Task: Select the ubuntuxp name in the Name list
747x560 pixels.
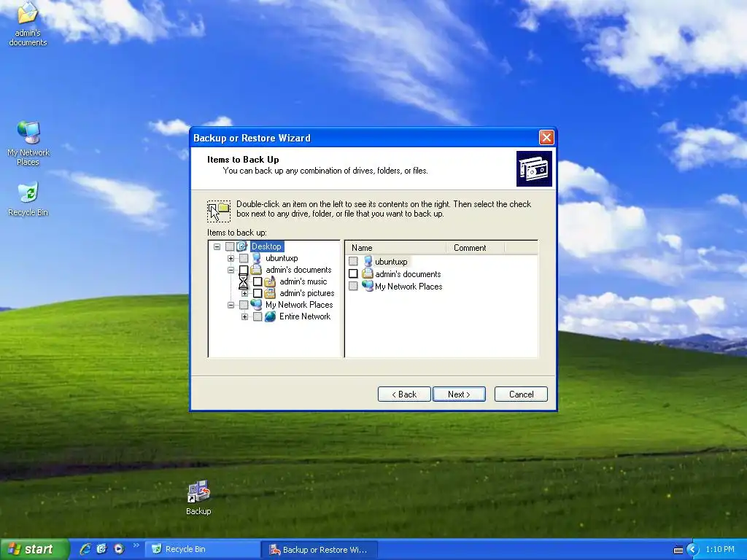Action: click(x=391, y=262)
